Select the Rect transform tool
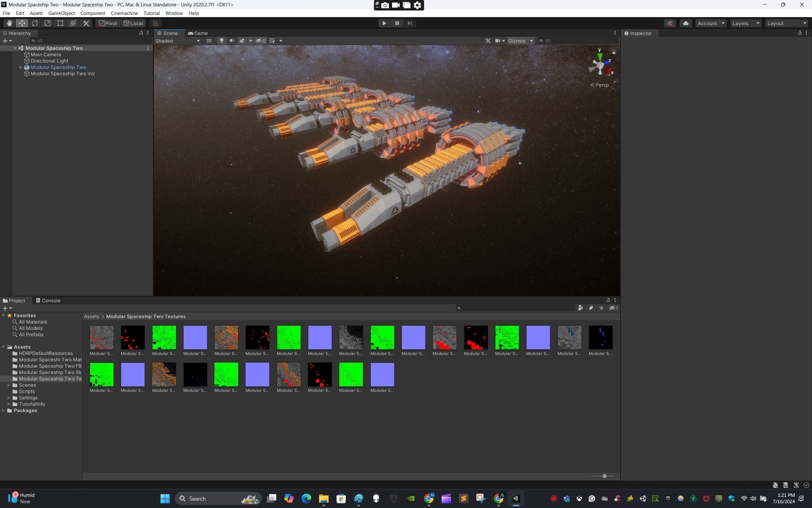The height and width of the screenshot is (508, 812). coord(60,23)
